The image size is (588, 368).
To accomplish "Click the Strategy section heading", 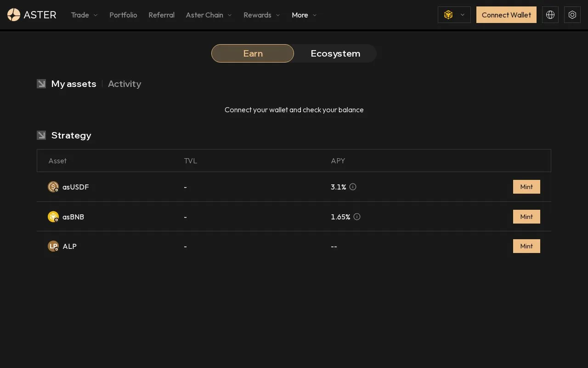I will (x=71, y=135).
